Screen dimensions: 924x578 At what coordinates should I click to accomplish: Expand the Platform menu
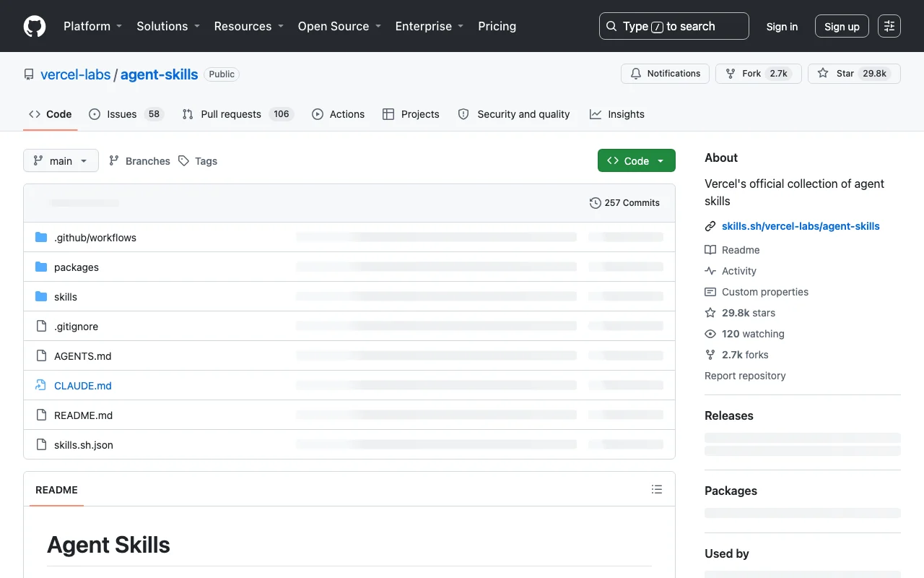[x=92, y=26]
